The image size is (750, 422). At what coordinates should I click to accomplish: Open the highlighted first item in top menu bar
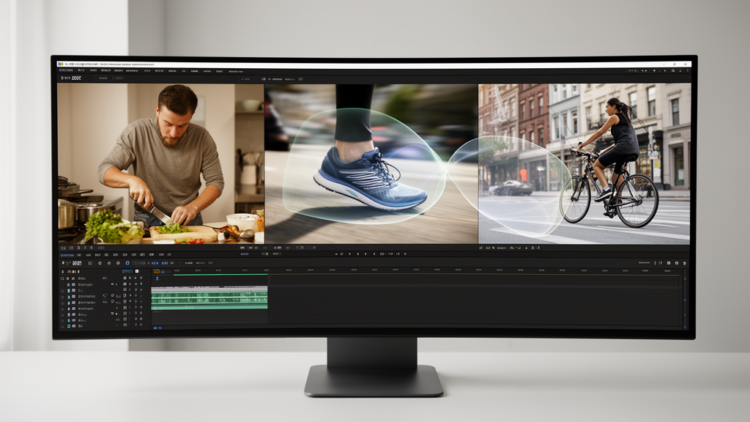click(x=66, y=71)
